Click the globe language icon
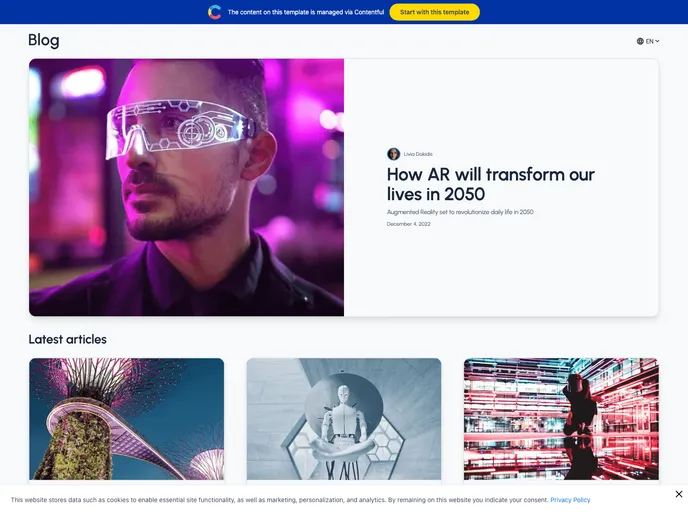Image resolution: width=688 pixels, height=512 pixels. coord(640,41)
